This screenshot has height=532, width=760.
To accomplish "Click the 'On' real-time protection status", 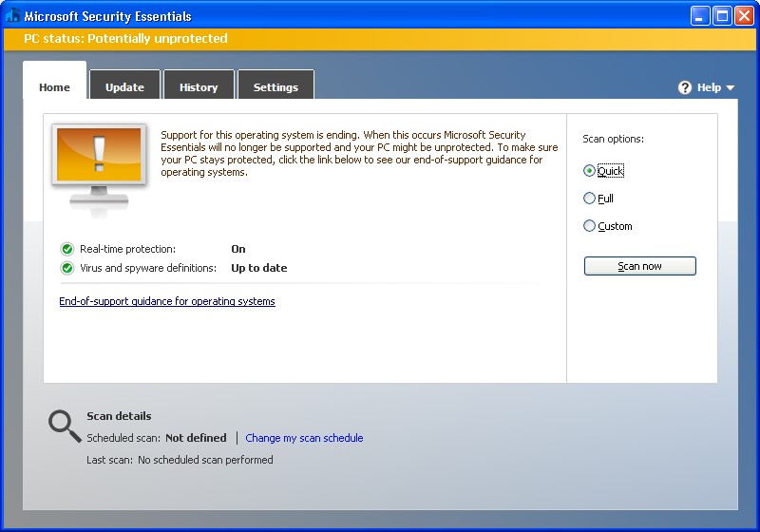I will [x=238, y=249].
